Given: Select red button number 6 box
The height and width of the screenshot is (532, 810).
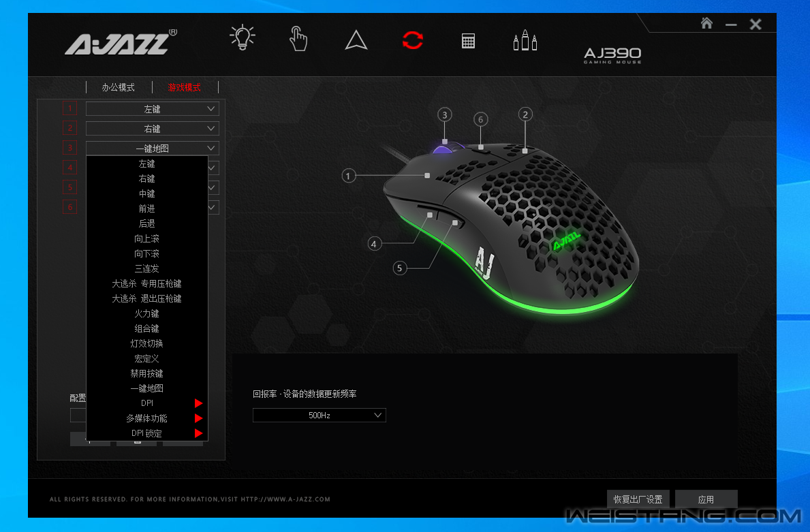Looking at the screenshot, I should [x=69, y=207].
